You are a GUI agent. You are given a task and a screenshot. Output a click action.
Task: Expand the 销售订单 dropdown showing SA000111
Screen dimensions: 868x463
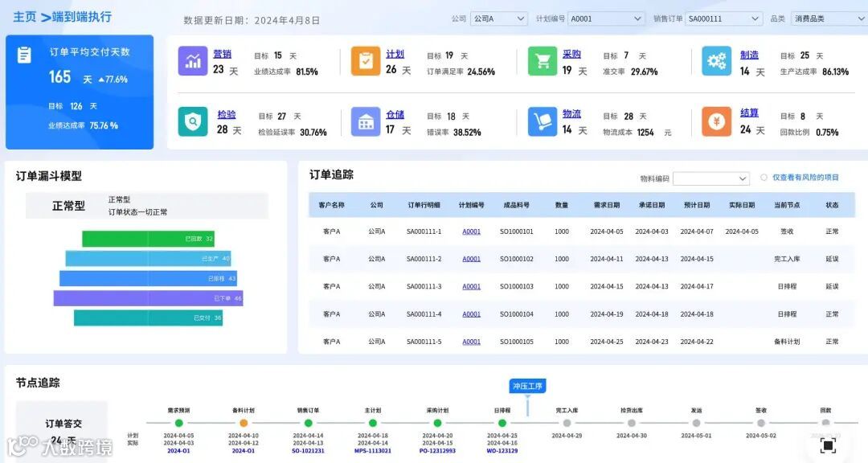click(x=723, y=18)
